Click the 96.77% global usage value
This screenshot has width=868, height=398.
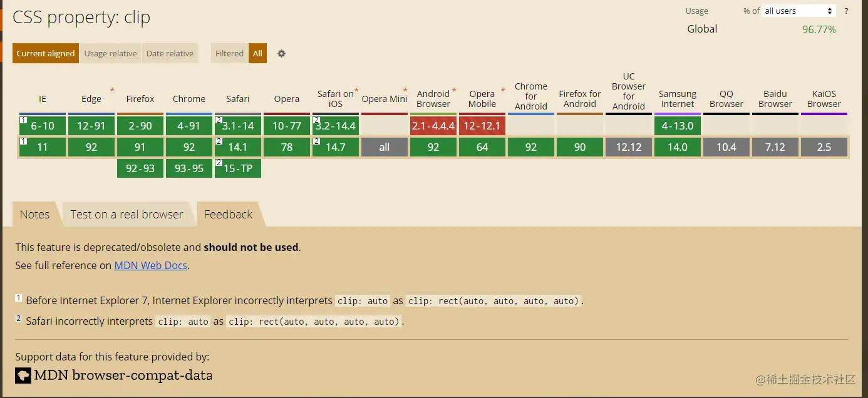click(x=819, y=29)
